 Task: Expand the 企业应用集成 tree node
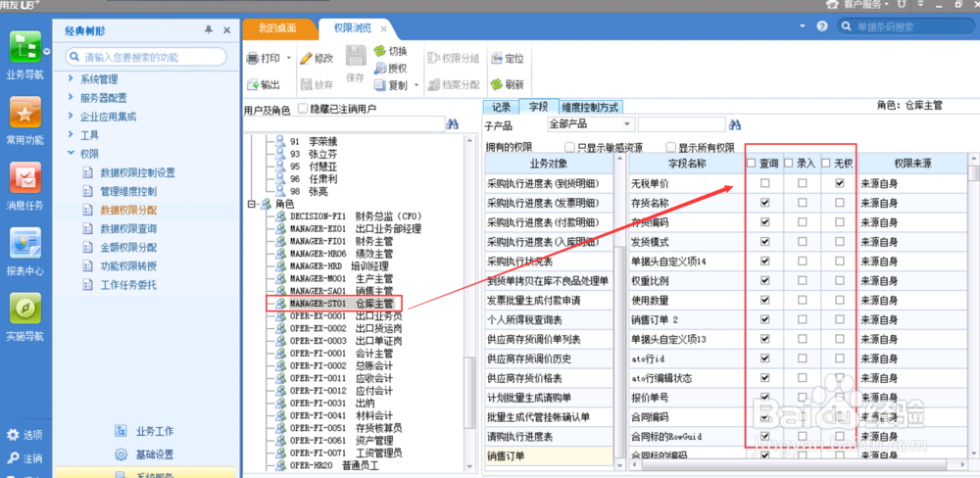(71, 117)
